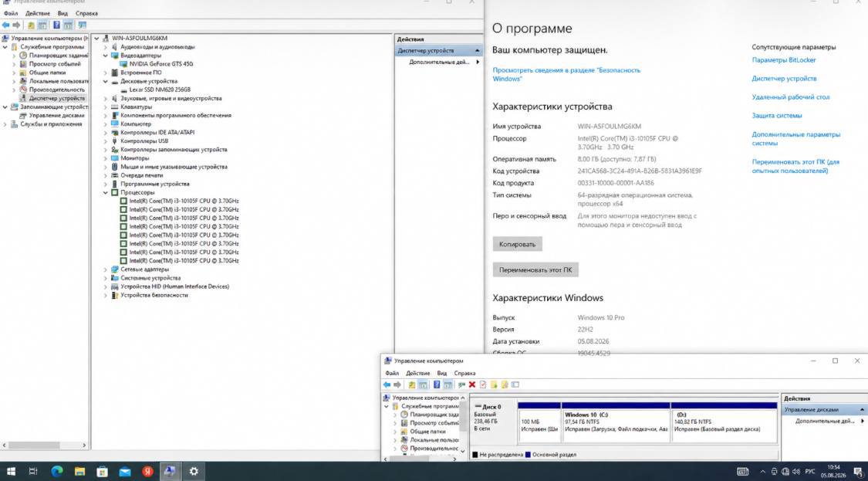Open Вид menu in Device Manager window
Image resolution: width=868 pixels, height=481 pixels.
click(x=62, y=13)
